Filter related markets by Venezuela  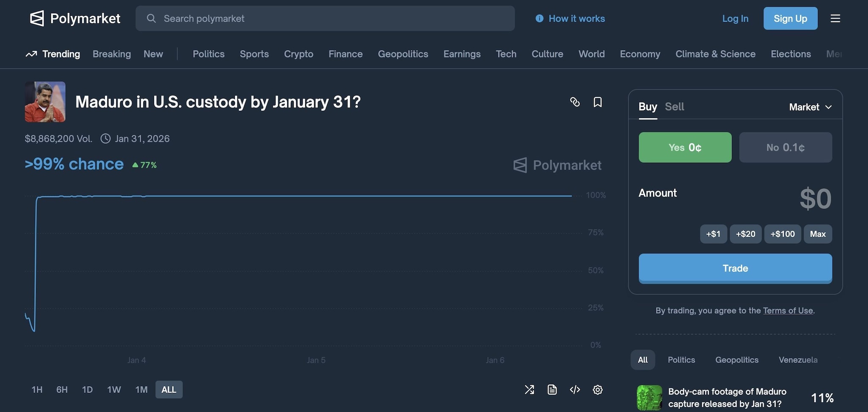pyautogui.click(x=798, y=360)
